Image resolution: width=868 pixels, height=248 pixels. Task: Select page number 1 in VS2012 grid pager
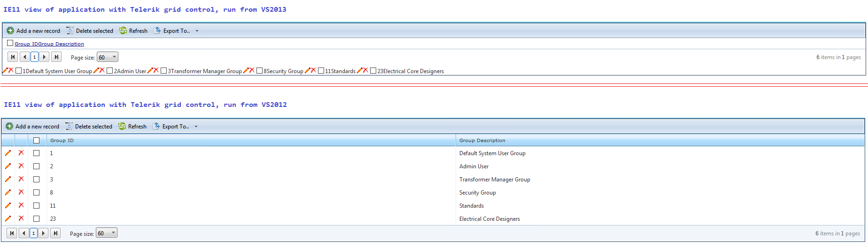(33, 233)
